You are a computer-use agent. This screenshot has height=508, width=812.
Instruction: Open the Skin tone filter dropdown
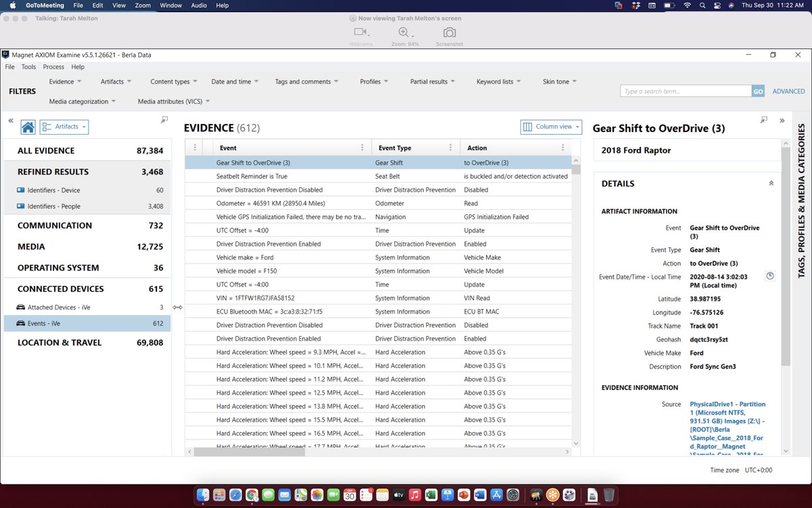[560, 81]
